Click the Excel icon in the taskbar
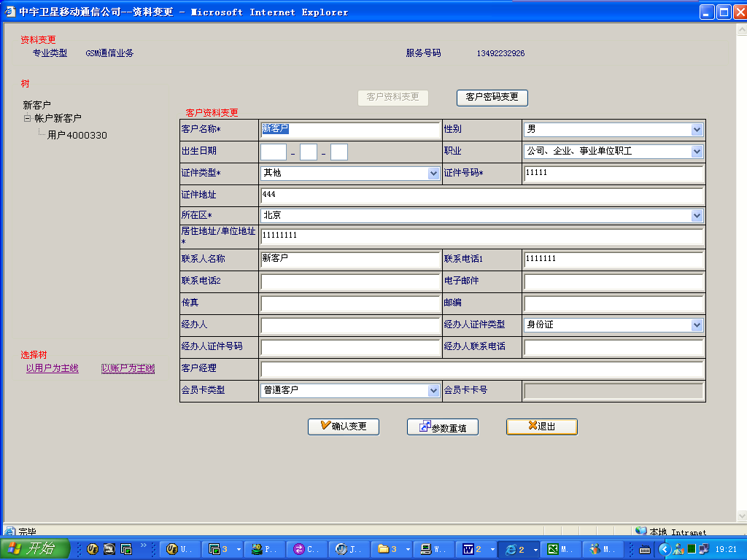 pos(560,549)
